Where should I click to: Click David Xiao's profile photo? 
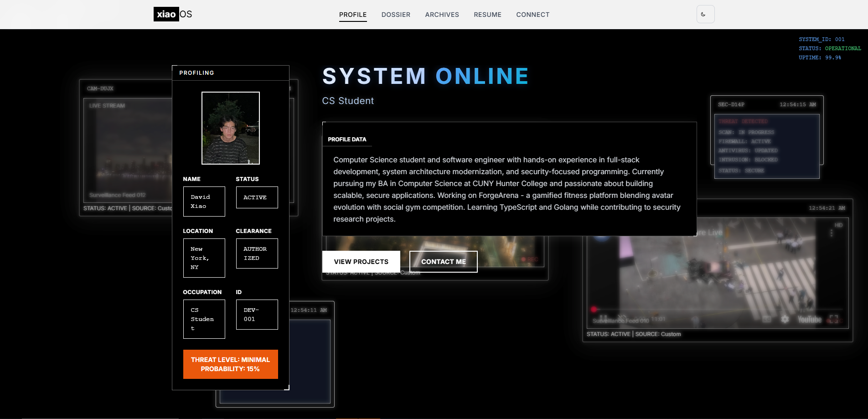(x=231, y=128)
